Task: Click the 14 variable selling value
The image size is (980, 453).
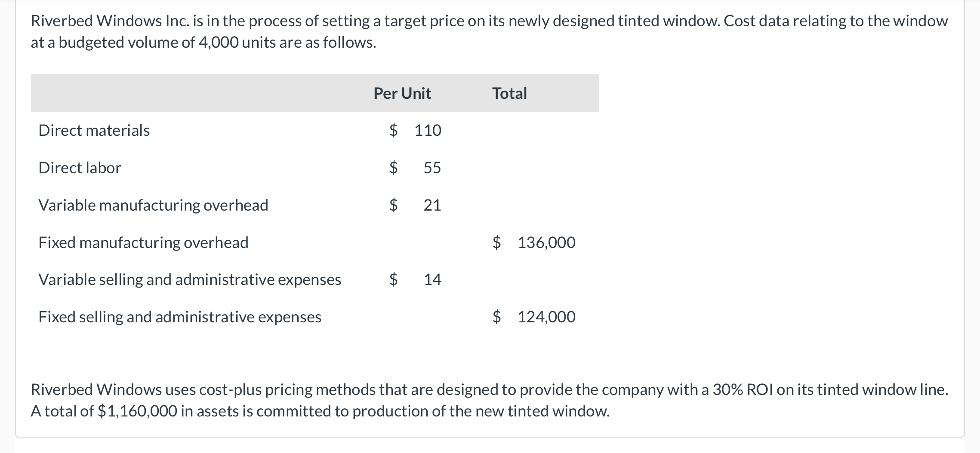Action: tap(432, 279)
